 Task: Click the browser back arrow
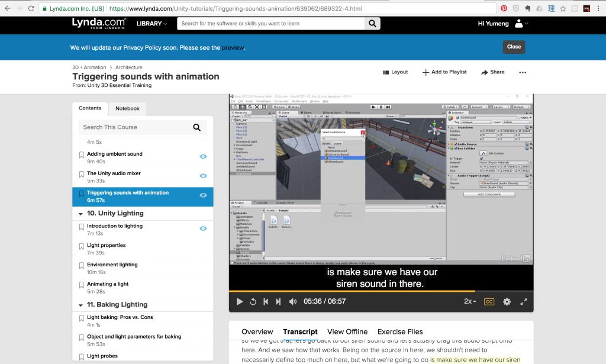tap(8, 8)
